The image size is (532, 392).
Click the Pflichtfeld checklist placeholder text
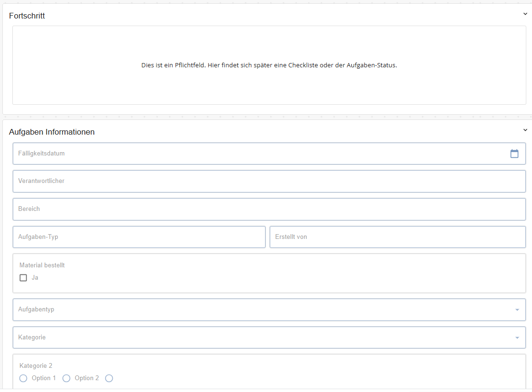pos(269,65)
